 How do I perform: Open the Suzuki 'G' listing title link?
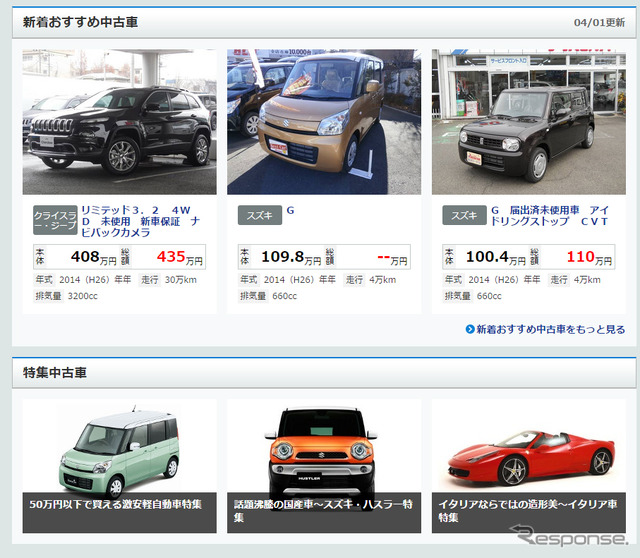tap(290, 211)
